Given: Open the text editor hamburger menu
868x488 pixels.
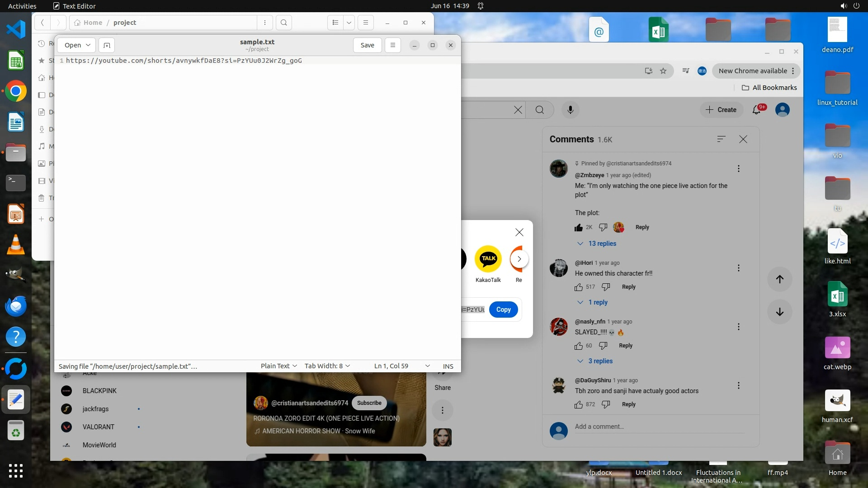Looking at the screenshot, I should pos(392,45).
